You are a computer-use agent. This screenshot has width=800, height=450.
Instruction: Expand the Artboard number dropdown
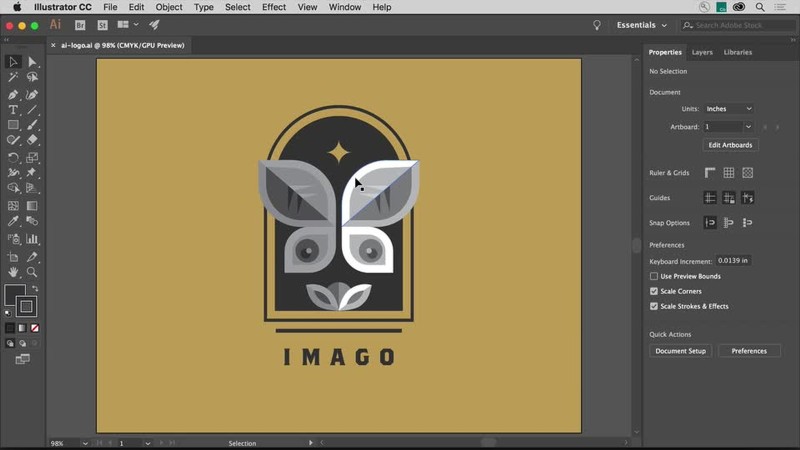click(x=728, y=127)
